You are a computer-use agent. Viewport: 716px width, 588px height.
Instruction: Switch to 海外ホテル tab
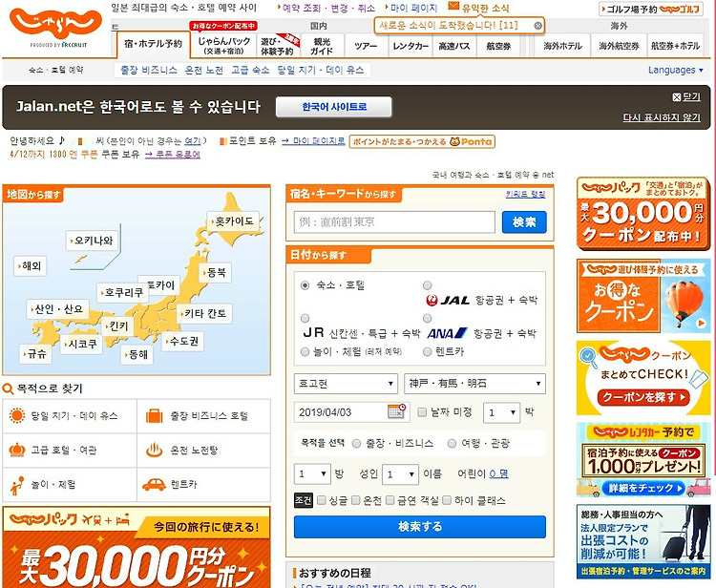click(562, 45)
